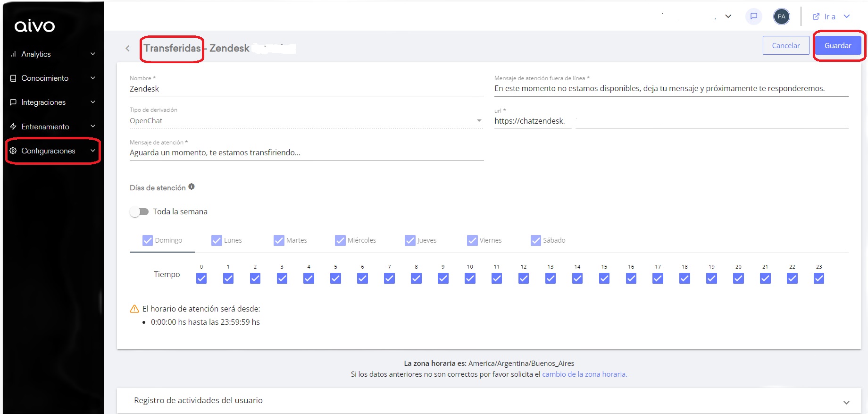Click the America/Argentina/Buenos_Aires timezone text
The width and height of the screenshot is (868, 414).
(x=521, y=363)
